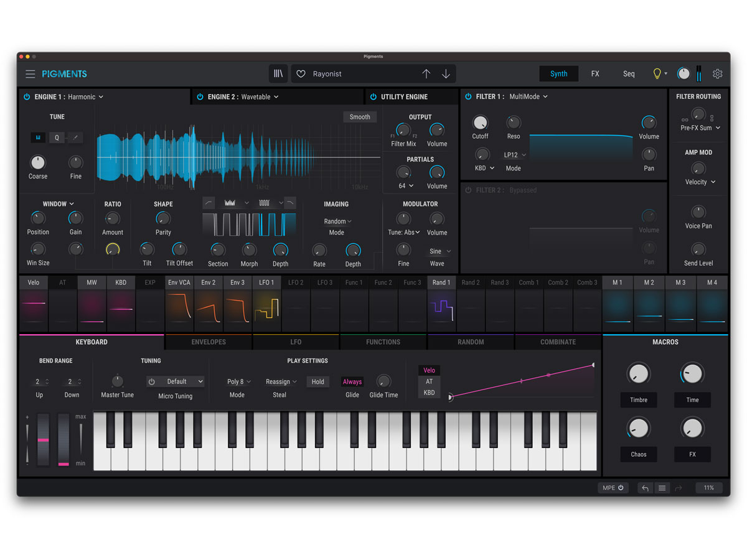The width and height of the screenshot is (747, 560).
Task: Select Velo curve source
Action: coord(429,370)
